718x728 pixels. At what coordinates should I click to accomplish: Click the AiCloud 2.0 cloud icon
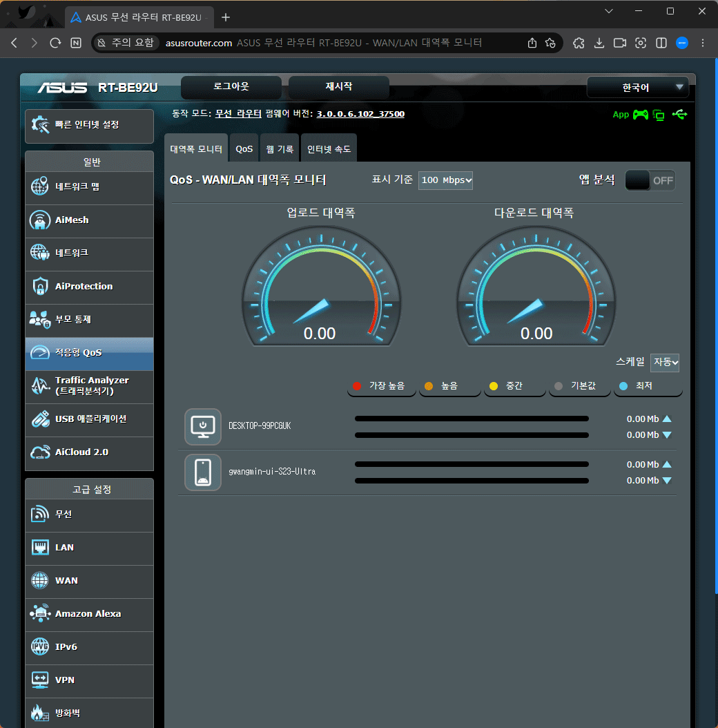point(40,452)
